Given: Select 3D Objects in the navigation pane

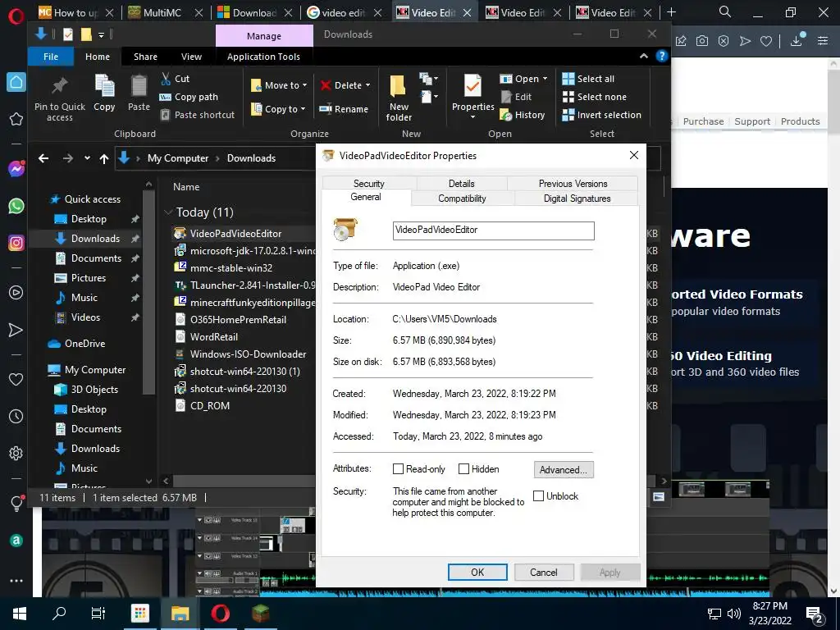Looking at the screenshot, I should pos(86,390).
